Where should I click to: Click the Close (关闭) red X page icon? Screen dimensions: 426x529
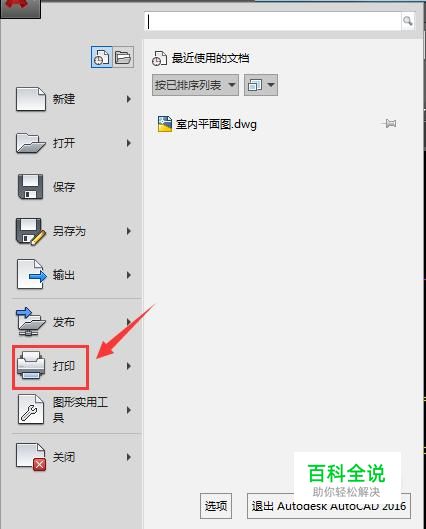coord(31,457)
